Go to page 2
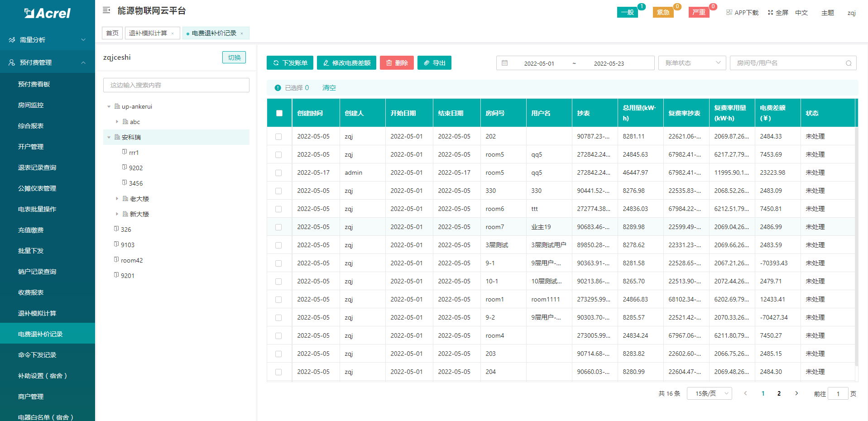 tap(779, 393)
